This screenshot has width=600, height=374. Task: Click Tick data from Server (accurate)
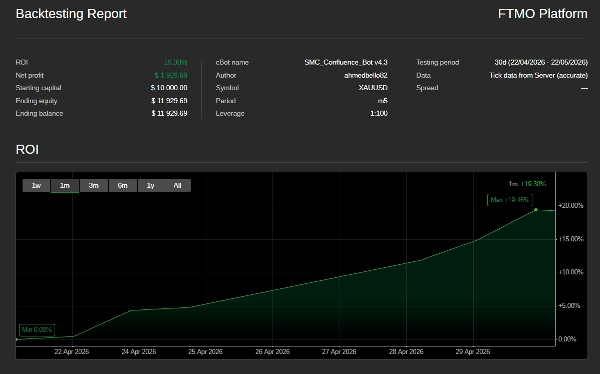(538, 75)
